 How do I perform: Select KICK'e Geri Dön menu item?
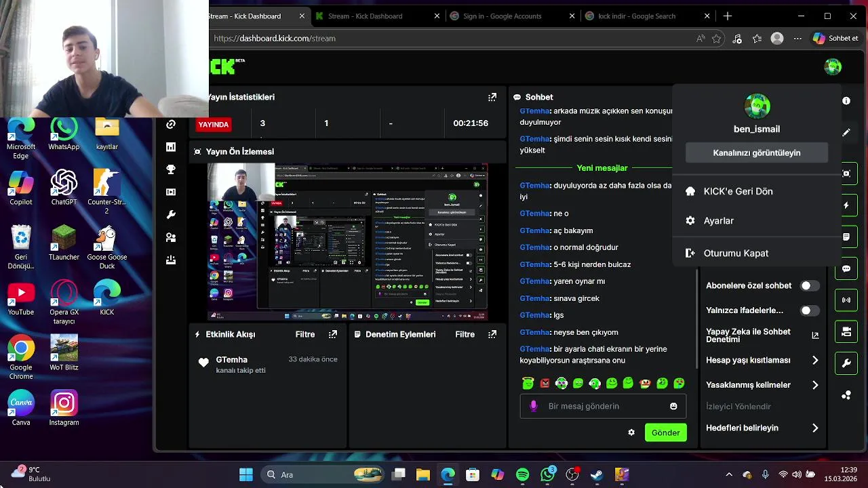pyautogui.click(x=756, y=191)
